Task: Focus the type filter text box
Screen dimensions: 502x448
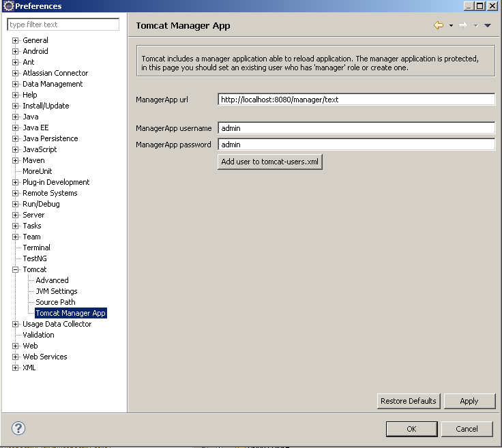Action: click(x=63, y=25)
